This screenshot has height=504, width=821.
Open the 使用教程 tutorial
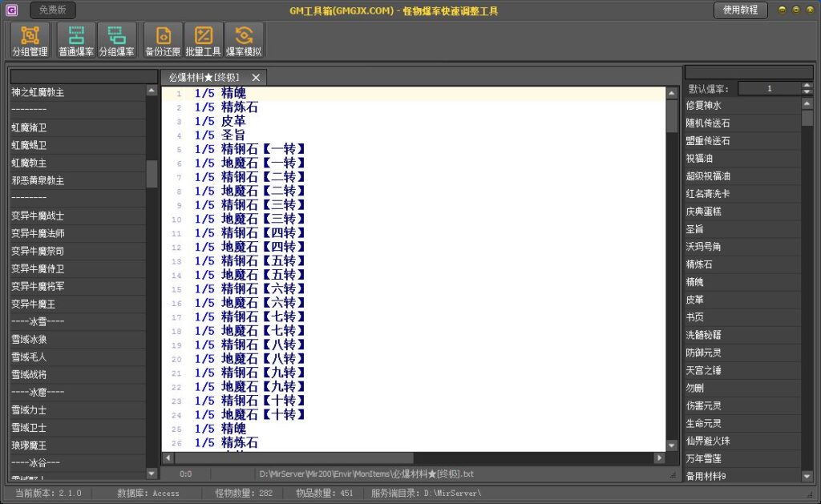pos(739,10)
